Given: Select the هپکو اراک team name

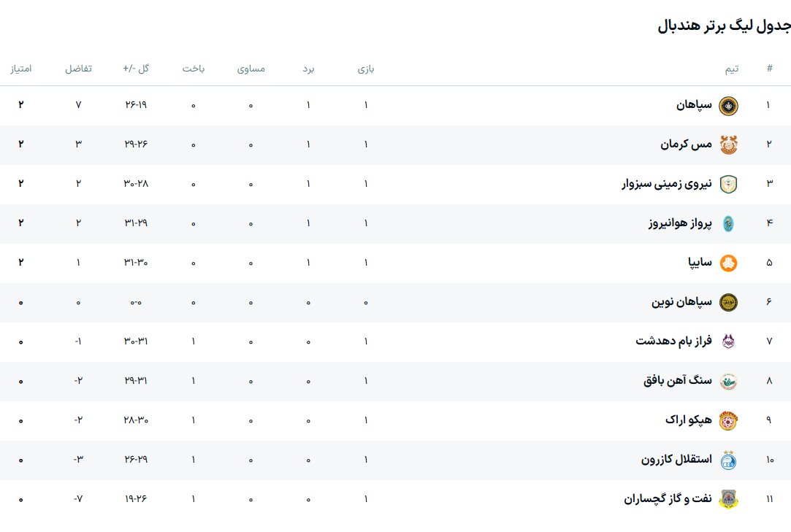Looking at the screenshot, I should coord(688,420).
